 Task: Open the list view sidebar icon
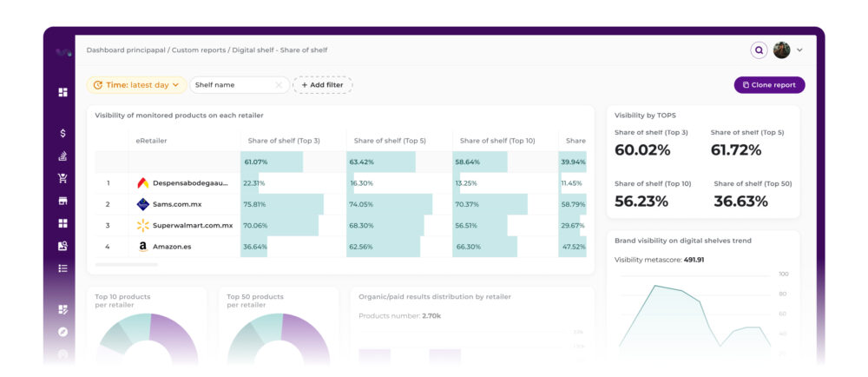point(62,268)
